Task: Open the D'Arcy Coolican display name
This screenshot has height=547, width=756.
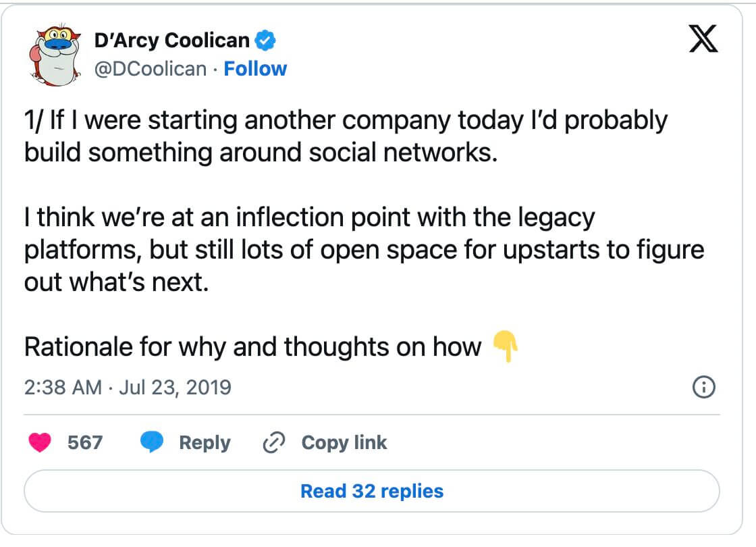Action: (172, 41)
